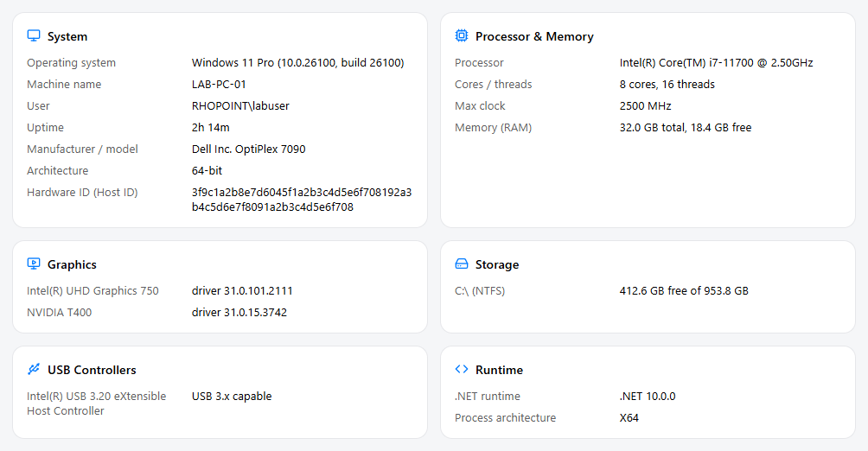This screenshot has width=868, height=451.
Task: Click the NVIDIA T400 graphics entry
Action: click(60, 312)
